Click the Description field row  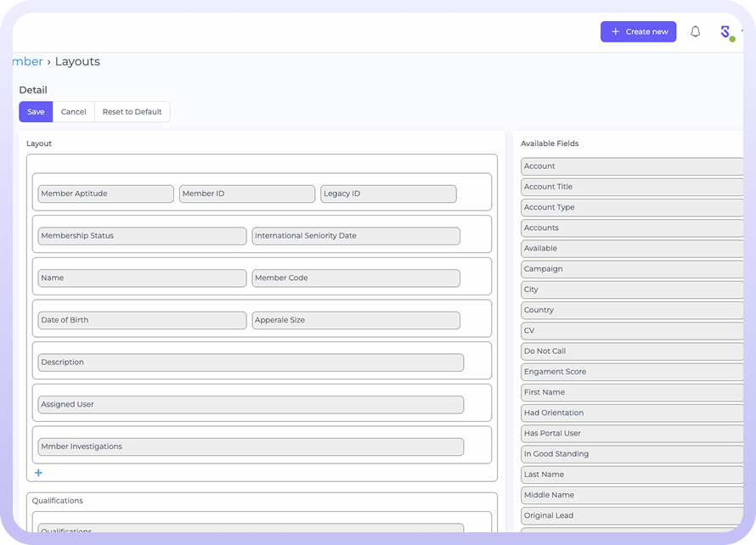click(251, 362)
